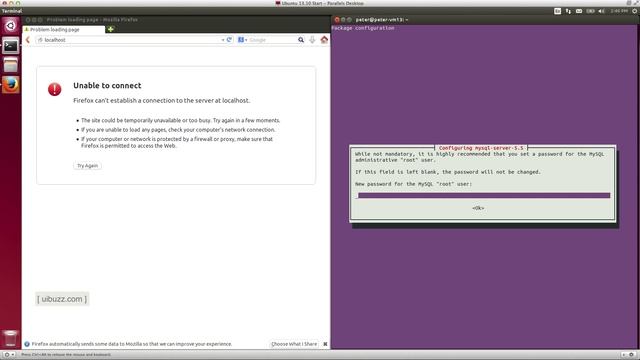Screen dimensions: 640x360
Task: Reload the localhost page in Firefox
Action: pyautogui.click(x=229, y=40)
